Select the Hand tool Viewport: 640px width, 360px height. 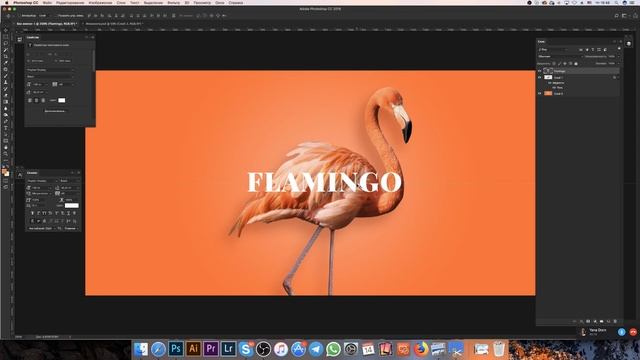click(x=6, y=147)
